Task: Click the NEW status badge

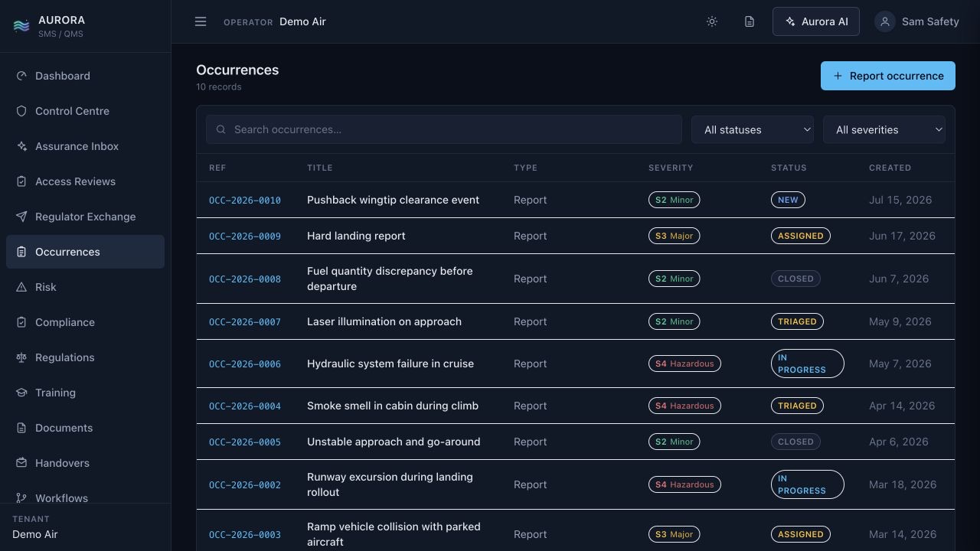Action: (x=788, y=200)
